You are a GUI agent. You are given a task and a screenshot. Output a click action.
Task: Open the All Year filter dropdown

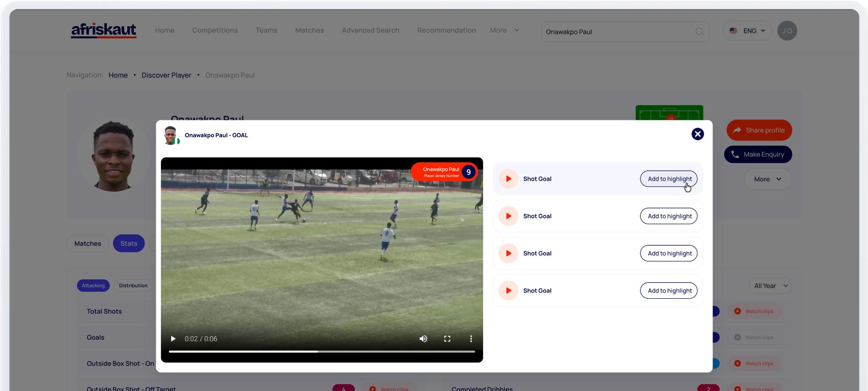(x=770, y=286)
